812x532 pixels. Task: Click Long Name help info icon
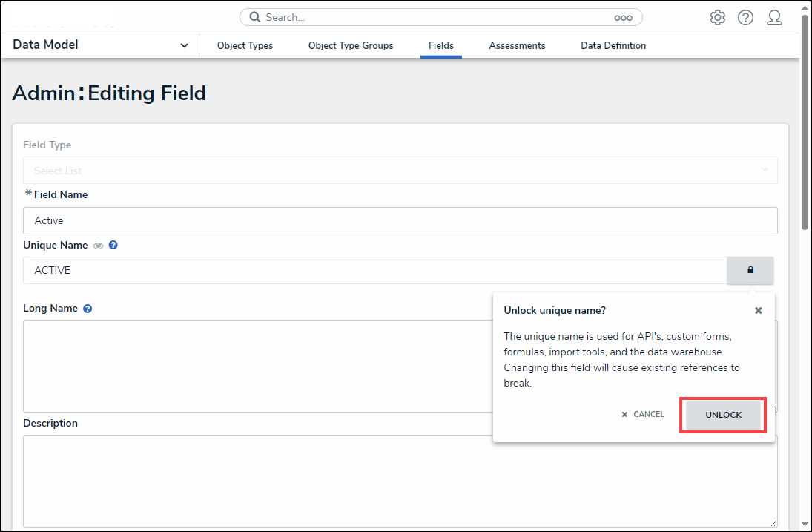[x=88, y=309]
